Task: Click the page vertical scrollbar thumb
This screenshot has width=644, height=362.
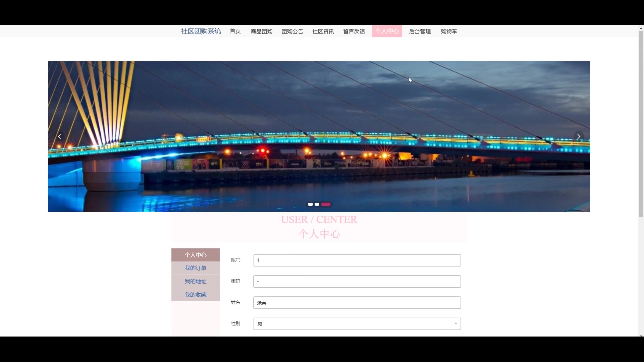Action: click(641, 124)
